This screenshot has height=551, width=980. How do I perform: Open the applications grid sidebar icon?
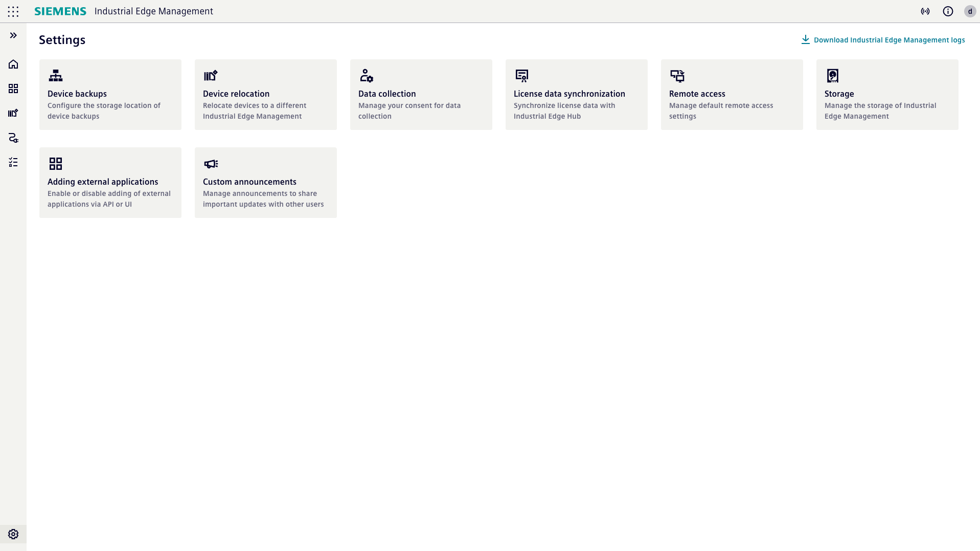coord(13,89)
